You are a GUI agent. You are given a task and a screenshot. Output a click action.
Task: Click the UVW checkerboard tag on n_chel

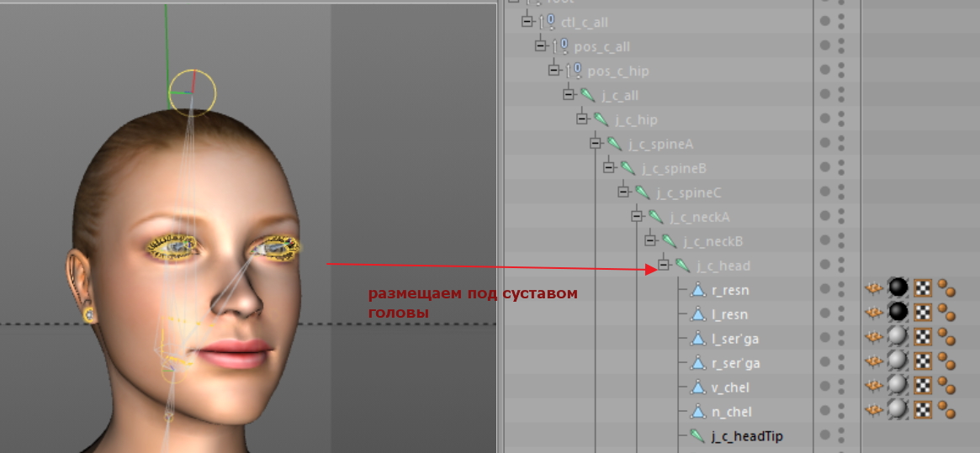[x=923, y=412]
